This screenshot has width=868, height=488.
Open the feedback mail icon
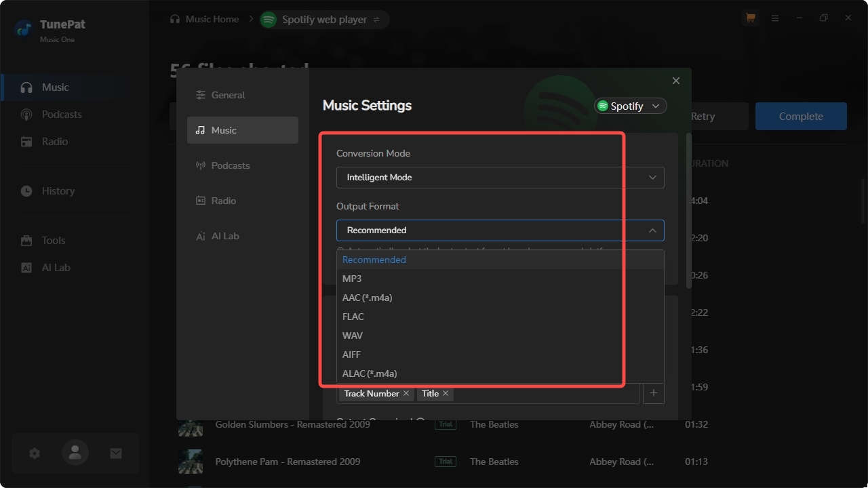point(115,453)
